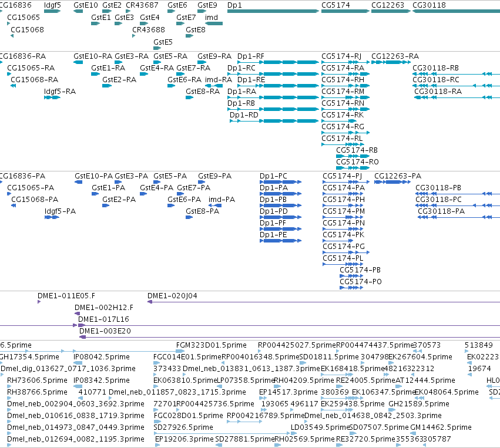Click the GH21589.5prime EST label
The width and height of the screenshot is (500, 448).
click(x=419, y=404)
